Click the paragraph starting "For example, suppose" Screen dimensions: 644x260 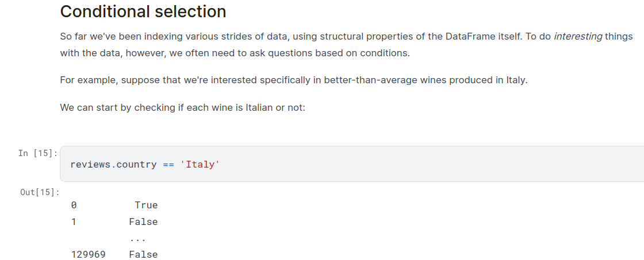[x=293, y=80]
